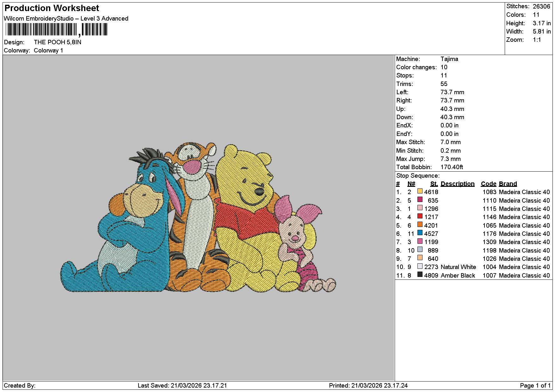
Task: Click 'Wilcom EmbroideryStudio – Level 3 Advanced' text
Action: 66,19
